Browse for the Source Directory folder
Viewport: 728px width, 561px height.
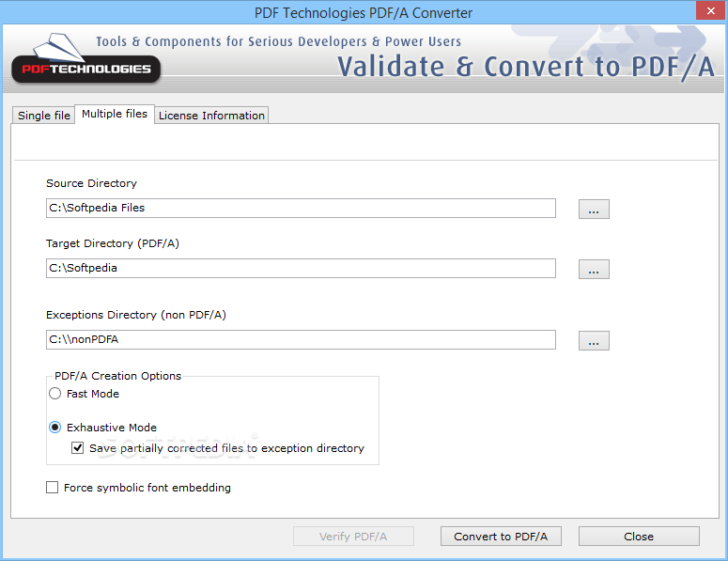coord(593,209)
